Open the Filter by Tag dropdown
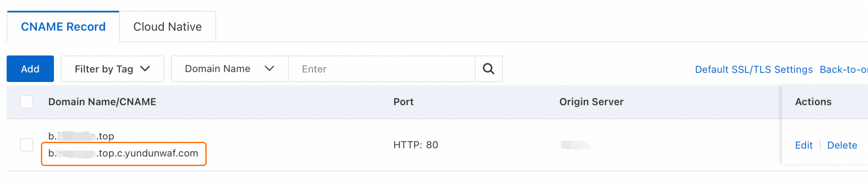 pyautogui.click(x=112, y=69)
